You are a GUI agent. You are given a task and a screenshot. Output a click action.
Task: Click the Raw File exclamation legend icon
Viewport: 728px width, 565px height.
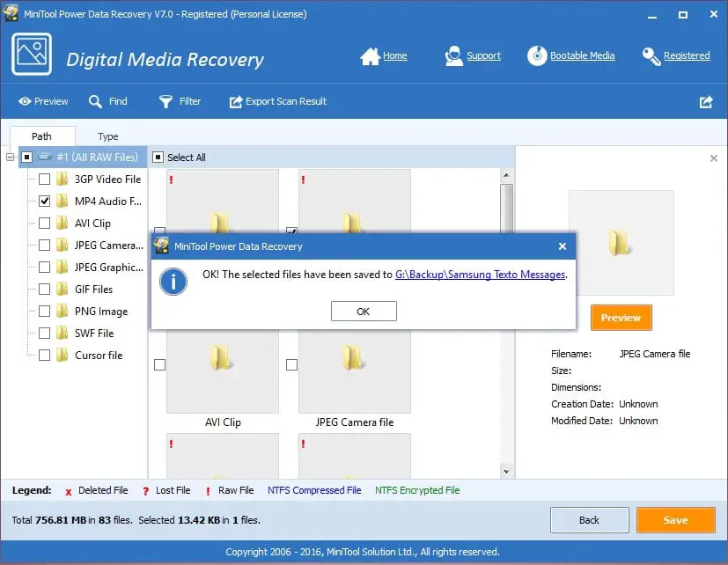[x=208, y=491]
